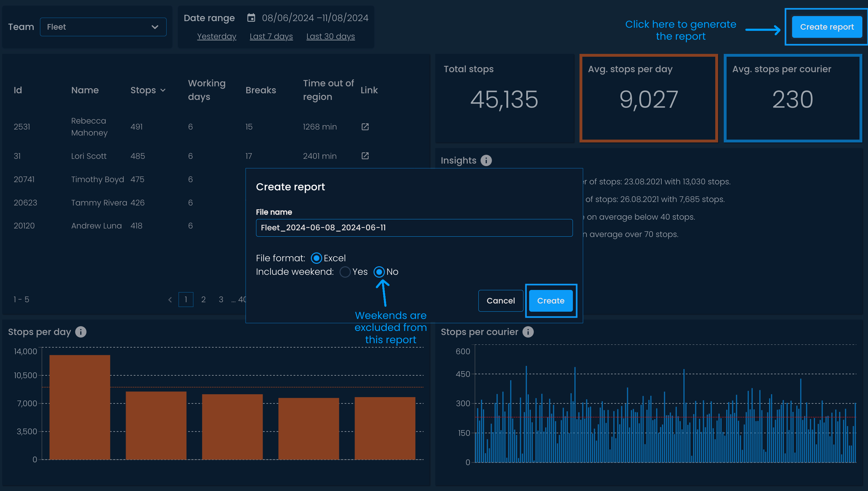Open the Team Fleet dropdown

pyautogui.click(x=103, y=27)
